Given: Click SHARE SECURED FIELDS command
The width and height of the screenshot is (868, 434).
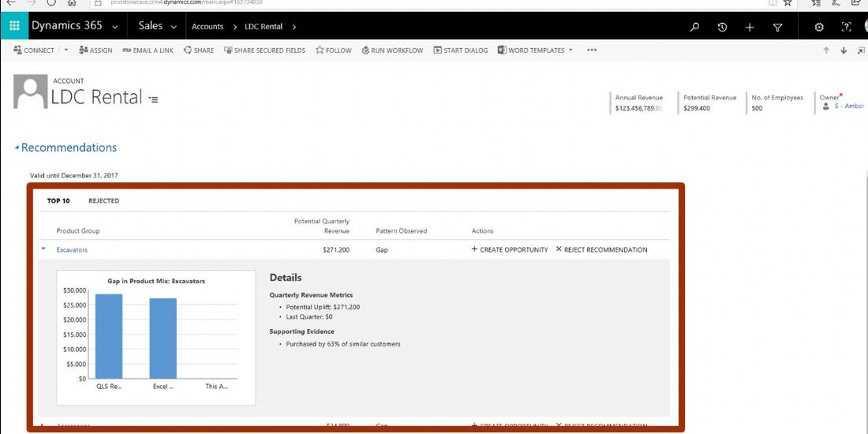Looking at the screenshot, I should tap(264, 50).
